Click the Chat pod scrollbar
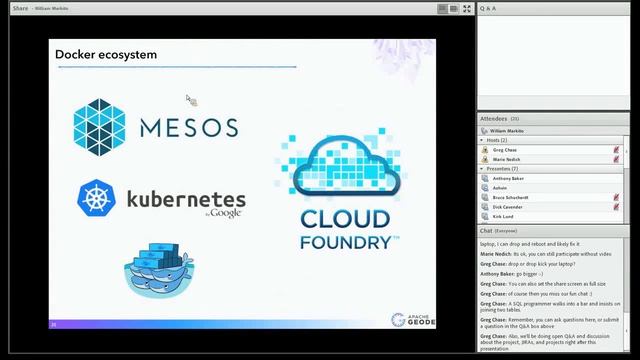The image size is (640, 360). click(627, 295)
